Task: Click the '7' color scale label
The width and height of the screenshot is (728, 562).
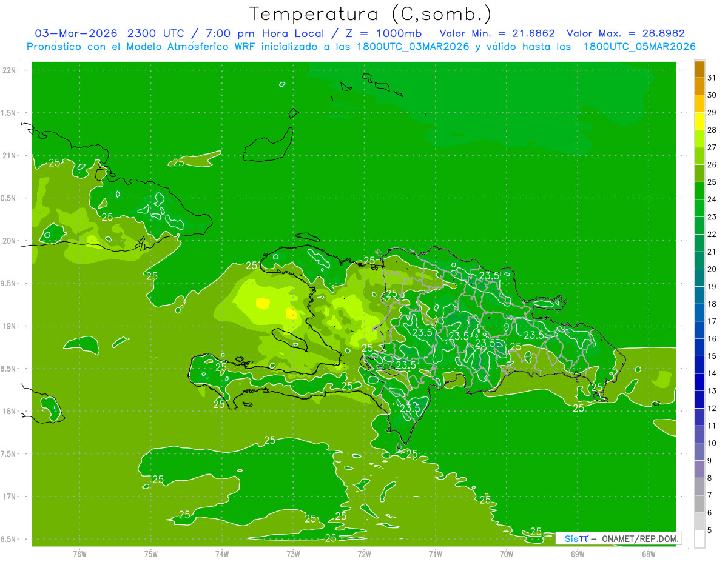Action: [710, 495]
